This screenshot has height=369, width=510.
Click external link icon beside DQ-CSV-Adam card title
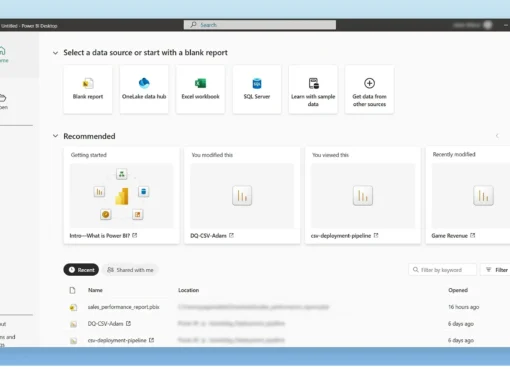[231, 235]
